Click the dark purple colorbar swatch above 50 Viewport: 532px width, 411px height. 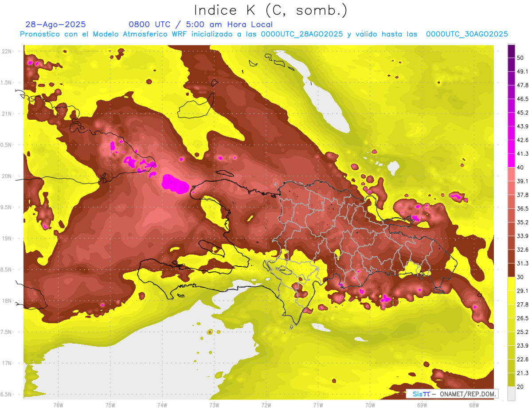tap(511, 51)
